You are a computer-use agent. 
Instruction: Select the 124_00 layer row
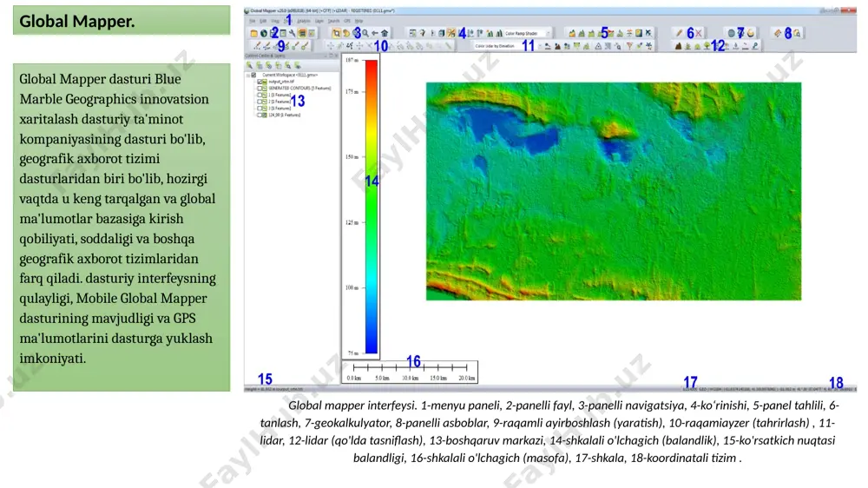click(285, 115)
